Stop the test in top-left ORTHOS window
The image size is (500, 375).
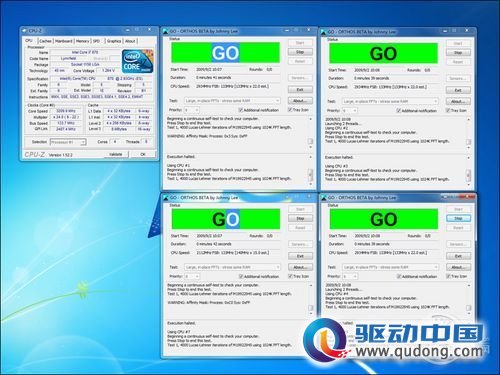coord(300,52)
